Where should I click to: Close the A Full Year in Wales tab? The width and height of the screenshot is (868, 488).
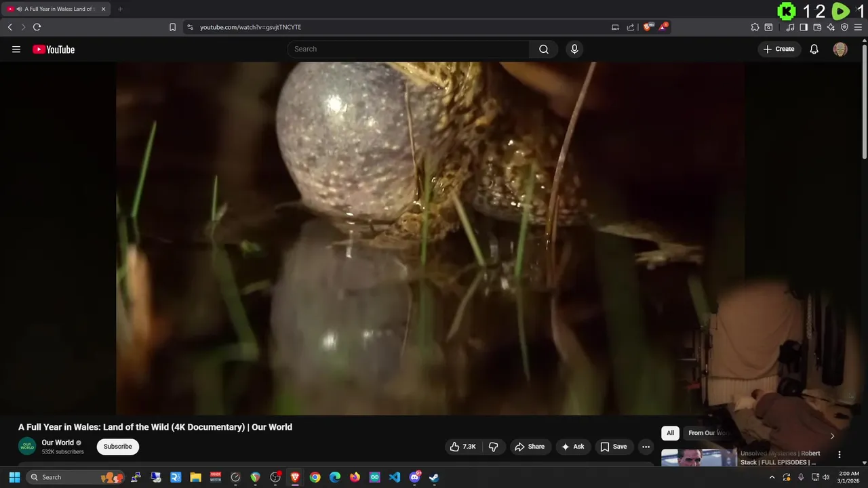(x=104, y=9)
